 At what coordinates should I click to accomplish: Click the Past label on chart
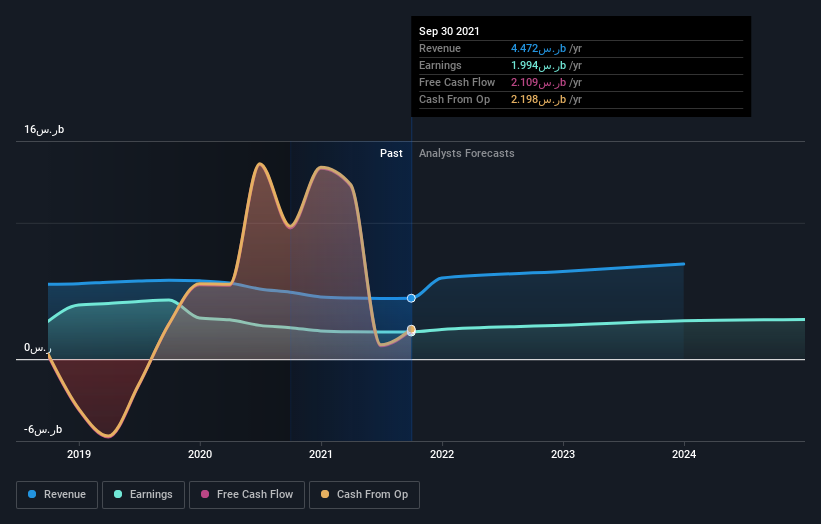(x=391, y=153)
